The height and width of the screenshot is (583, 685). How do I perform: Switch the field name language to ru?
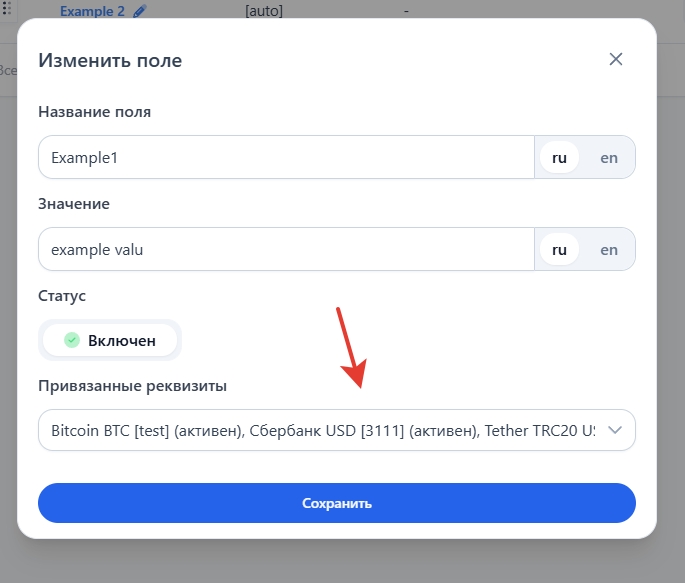(560, 157)
